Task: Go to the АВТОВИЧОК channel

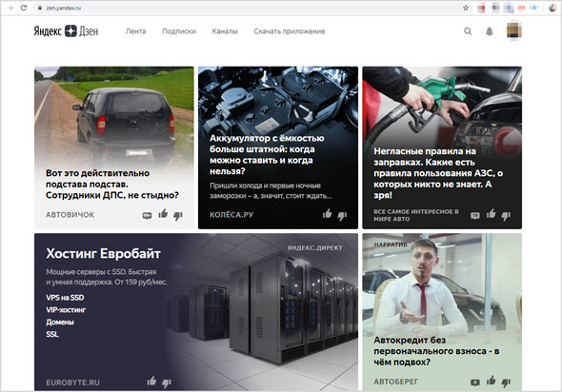Action: click(70, 215)
